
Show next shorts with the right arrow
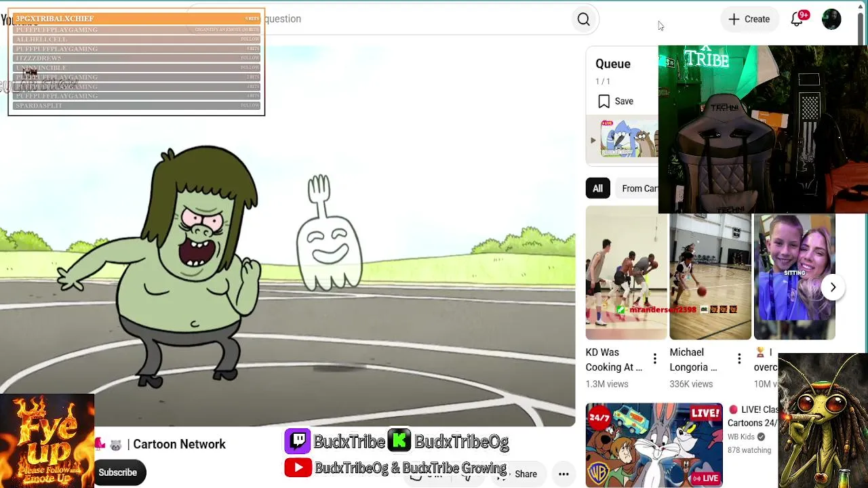click(833, 287)
